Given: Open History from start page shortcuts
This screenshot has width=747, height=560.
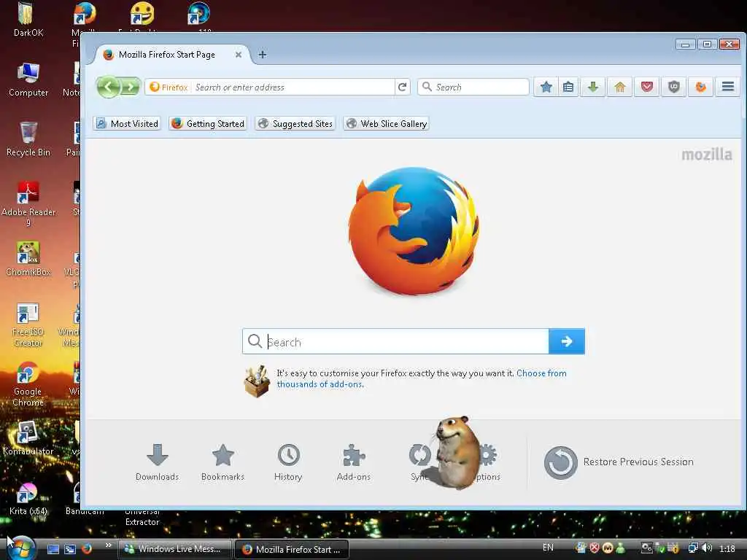Looking at the screenshot, I should point(288,462).
